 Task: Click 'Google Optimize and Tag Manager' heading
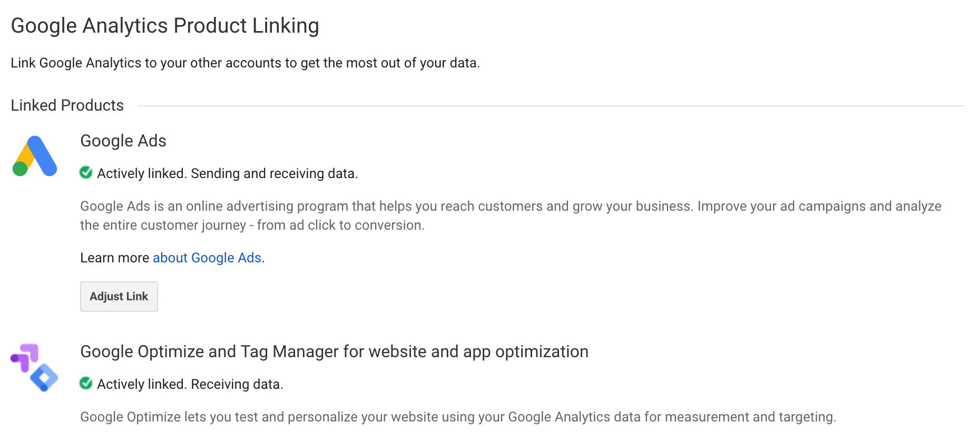coord(335,351)
